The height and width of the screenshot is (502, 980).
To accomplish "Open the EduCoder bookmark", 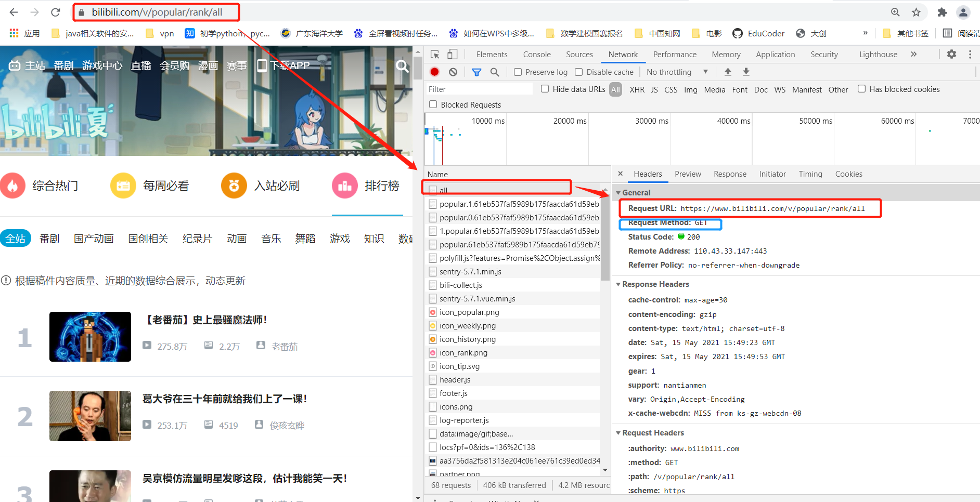I will 758,33.
